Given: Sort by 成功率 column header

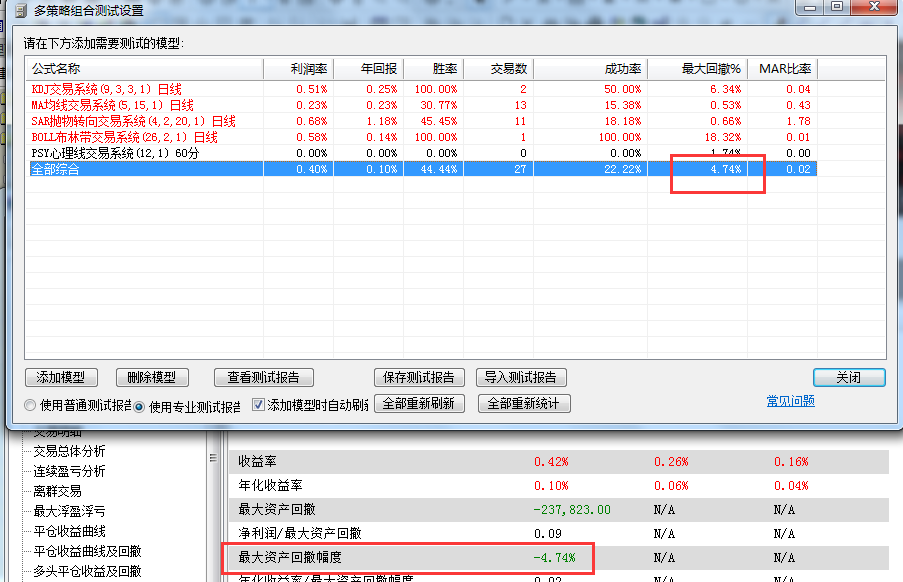Looking at the screenshot, I should (x=591, y=69).
